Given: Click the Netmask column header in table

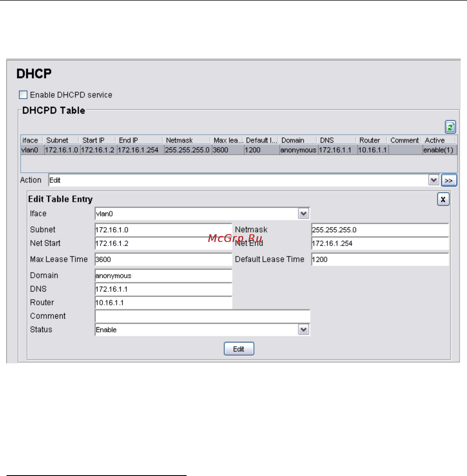Looking at the screenshot, I should tap(187, 140).
